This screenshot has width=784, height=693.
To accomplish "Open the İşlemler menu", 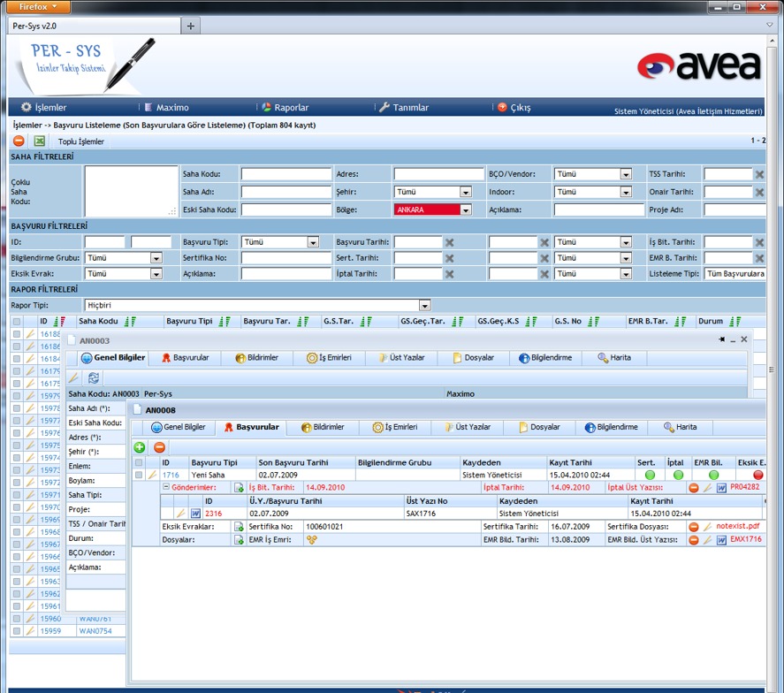I will 43,107.
